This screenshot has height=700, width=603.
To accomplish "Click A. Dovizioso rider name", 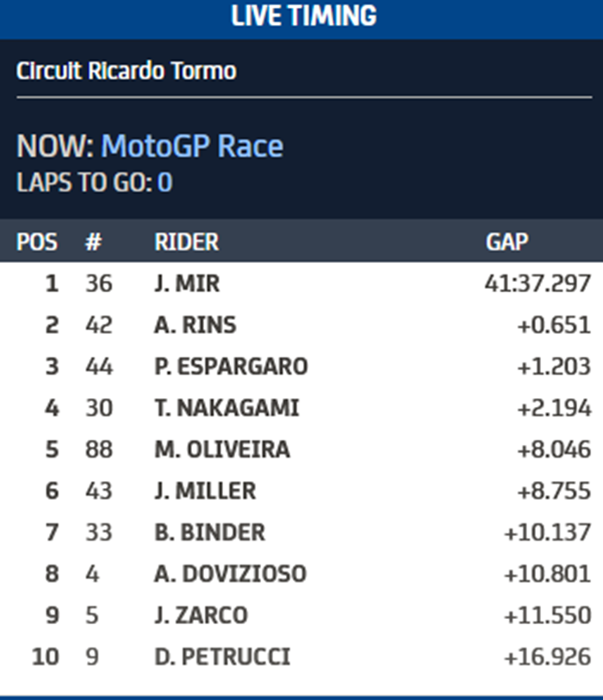I will tap(230, 573).
